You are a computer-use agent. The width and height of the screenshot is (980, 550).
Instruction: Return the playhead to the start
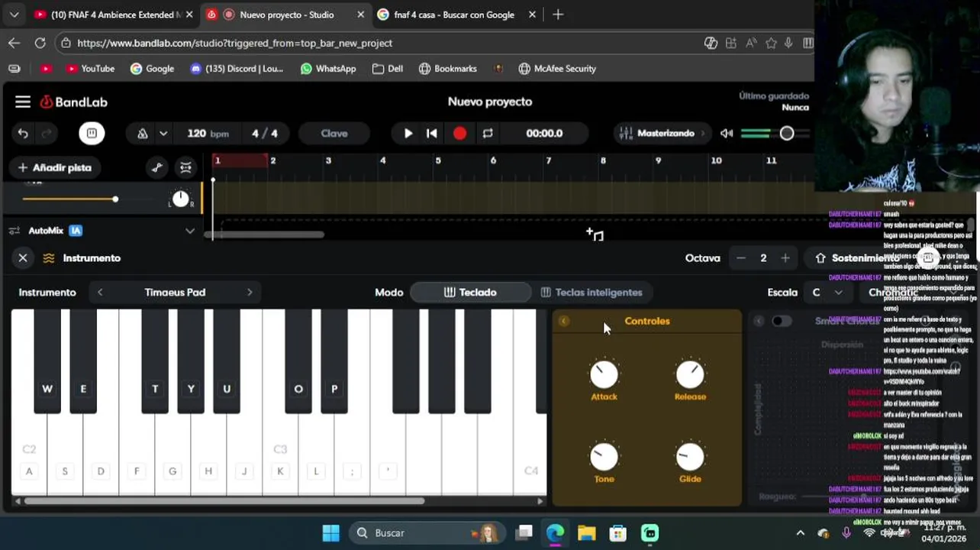point(431,133)
